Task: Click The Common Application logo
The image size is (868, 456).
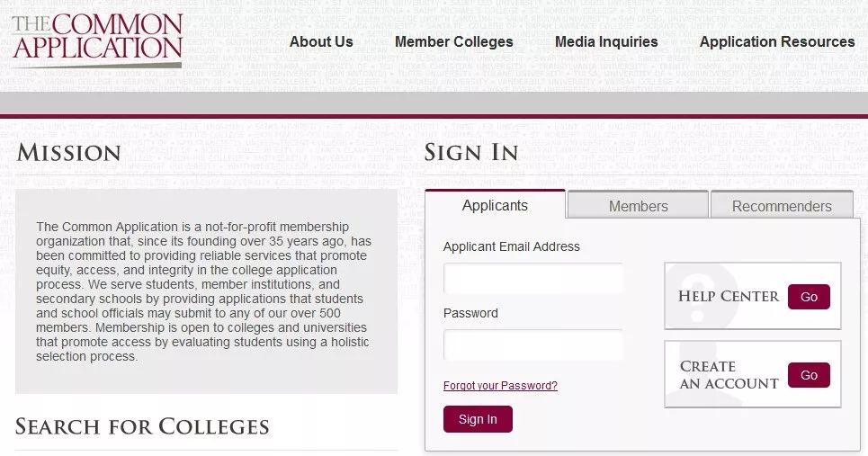Action: tap(97, 40)
